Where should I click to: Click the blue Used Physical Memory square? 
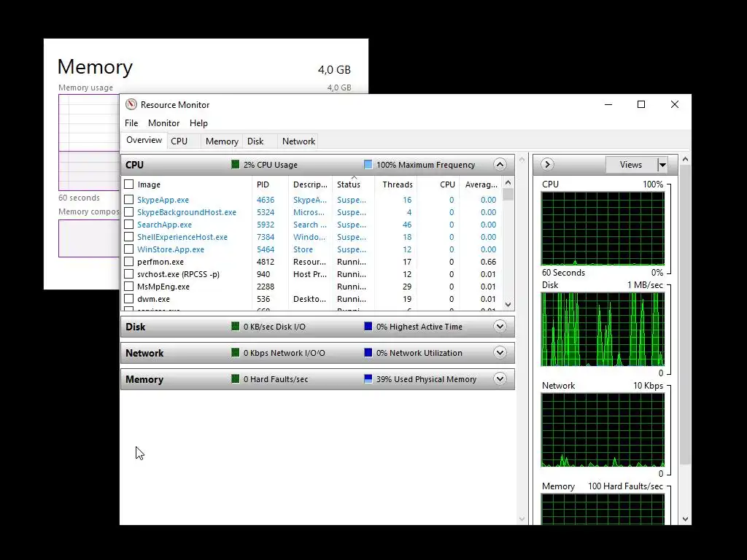[x=368, y=378]
